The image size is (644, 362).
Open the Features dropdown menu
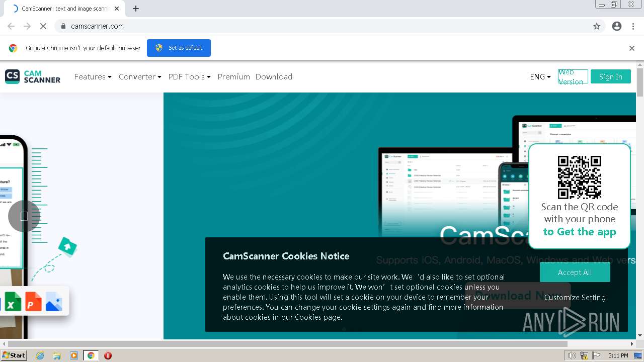point(93,76)
